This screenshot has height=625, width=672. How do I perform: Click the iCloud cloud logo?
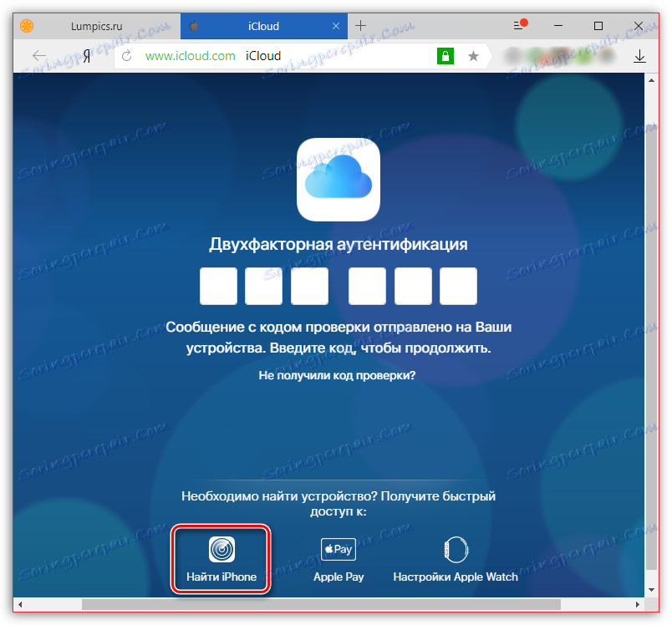pyautogui.click(x=339, y=180)
